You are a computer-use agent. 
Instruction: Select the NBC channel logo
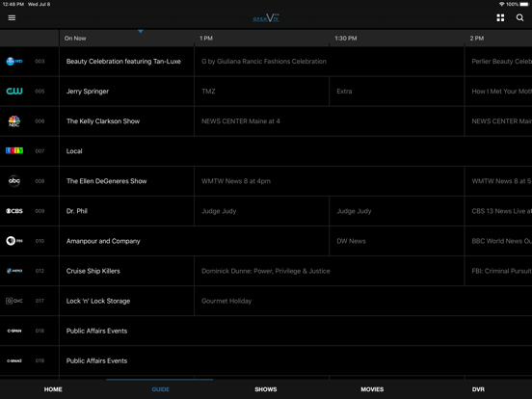(14, 121)
